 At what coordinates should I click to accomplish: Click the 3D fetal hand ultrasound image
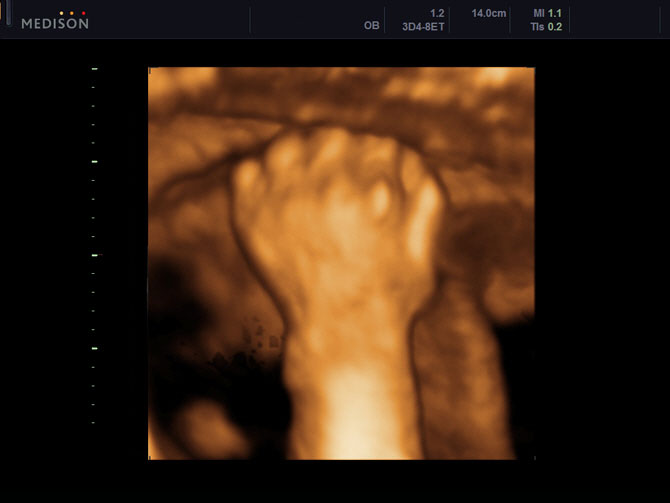pyautogui.click(x=341, y=263)
